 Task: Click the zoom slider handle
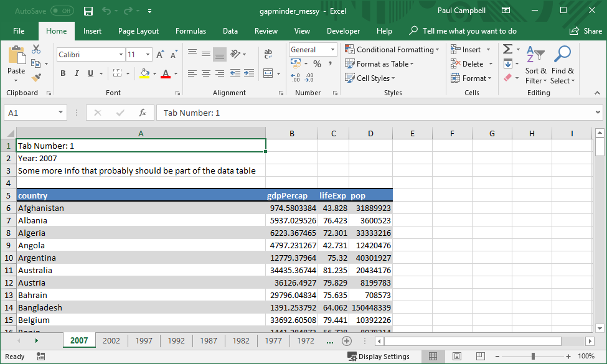tap(533, 357)
